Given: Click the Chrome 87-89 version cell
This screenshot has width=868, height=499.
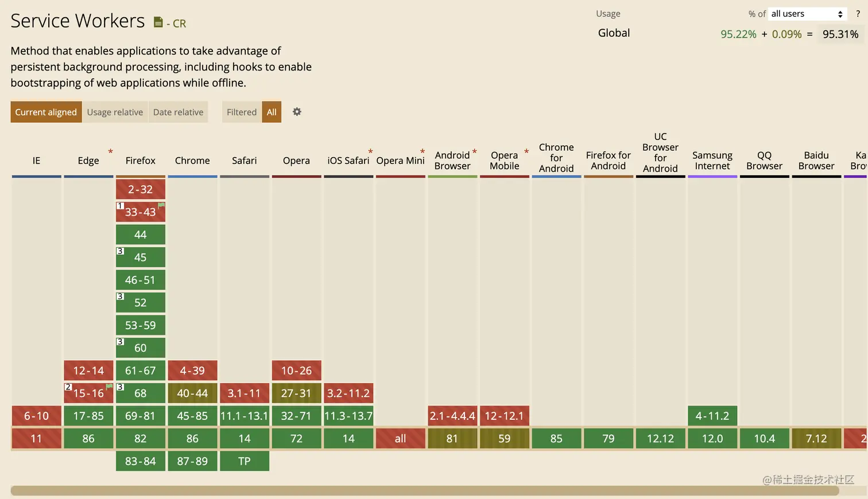Looking at the screenshot, I should click(192, 461).
